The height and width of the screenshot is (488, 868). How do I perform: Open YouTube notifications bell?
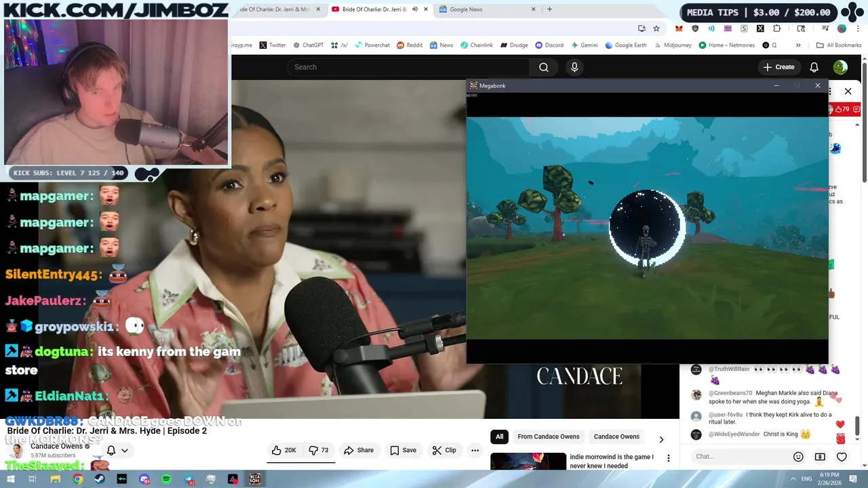tap(814, 67)
